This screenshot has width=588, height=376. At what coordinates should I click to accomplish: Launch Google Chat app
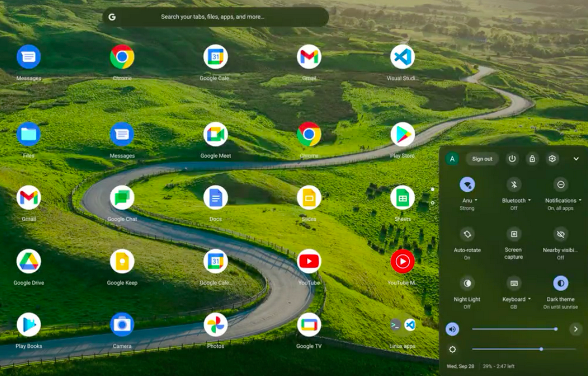[122, 198]
